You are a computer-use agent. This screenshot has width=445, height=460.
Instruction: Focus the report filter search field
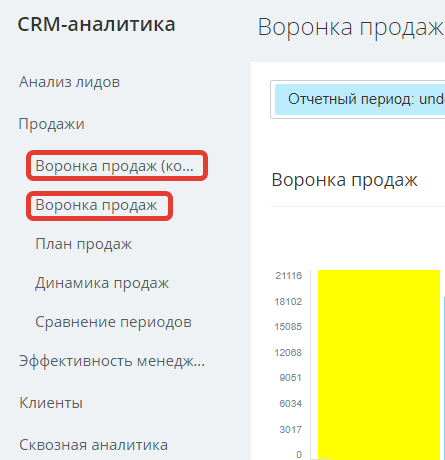pyautogui.click(x=358, y=99)
